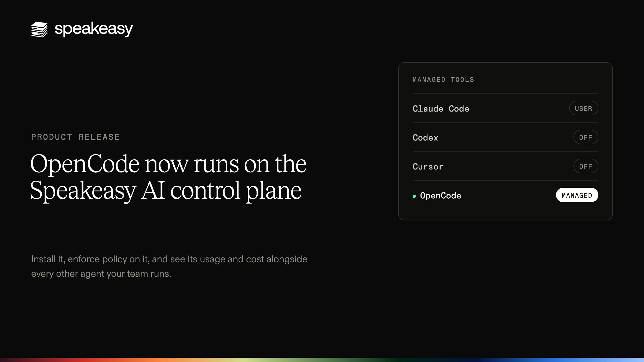Click the green status dot beside OpenCode
Screen dimensions: 644x362
click(x=414, y=196)
